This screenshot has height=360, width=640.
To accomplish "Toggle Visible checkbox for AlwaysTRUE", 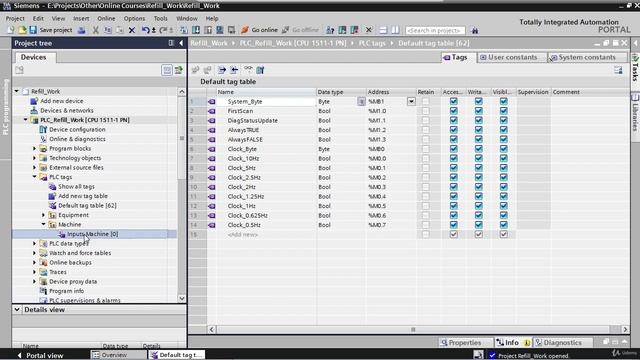I will pyautogui.click(x=504, y=130).
